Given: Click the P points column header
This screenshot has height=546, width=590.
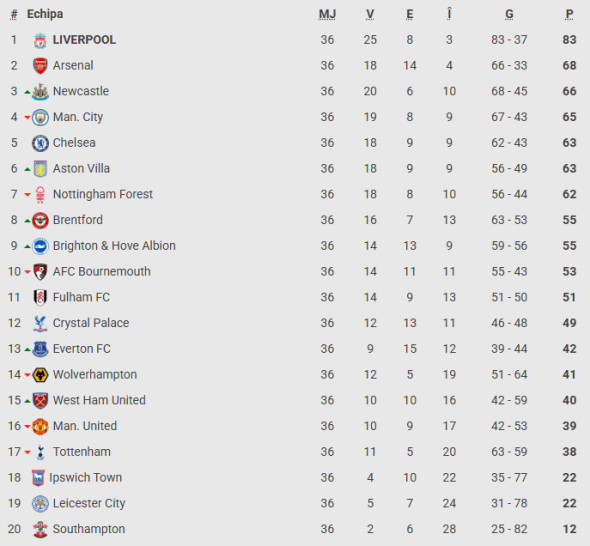Looking at the screenshot, I should point(569,14).
